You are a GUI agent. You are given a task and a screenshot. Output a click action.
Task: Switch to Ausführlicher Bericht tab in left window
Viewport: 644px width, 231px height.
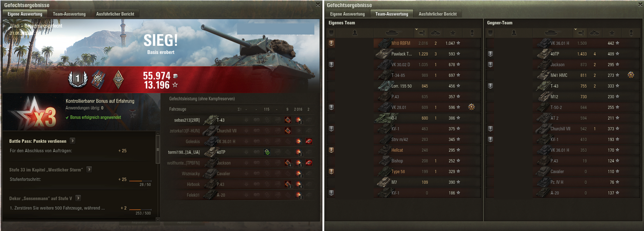[115, 14]
